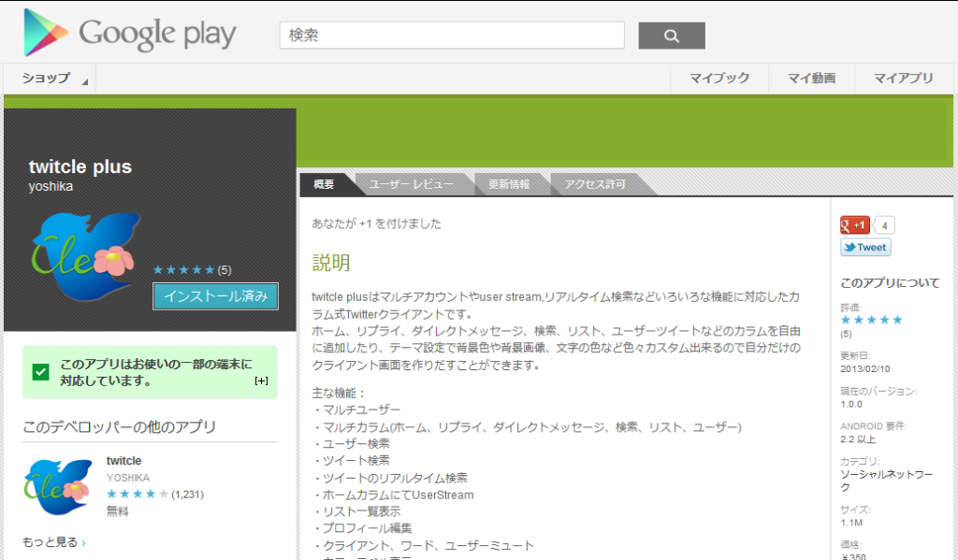Click the Tweet share button

click(x=865, y=248)
